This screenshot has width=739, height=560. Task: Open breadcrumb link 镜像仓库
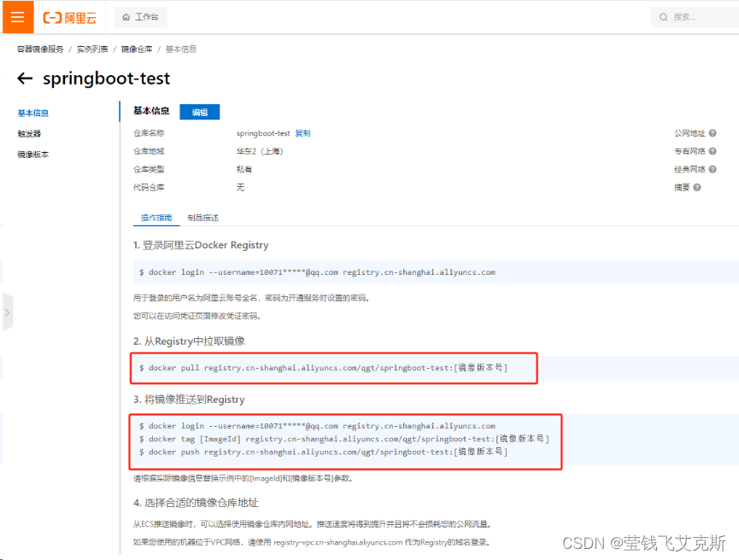coord(137,49)
